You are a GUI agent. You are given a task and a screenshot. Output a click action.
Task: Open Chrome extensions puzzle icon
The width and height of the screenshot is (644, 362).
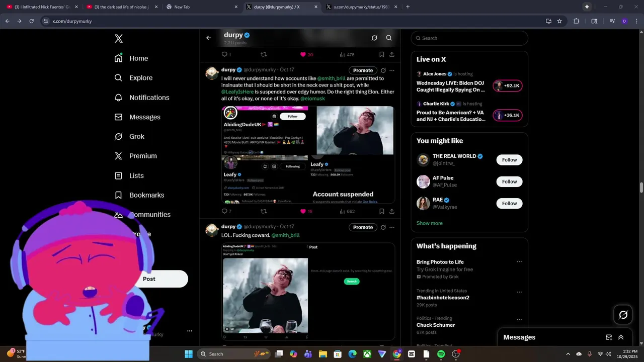pyautogui.click(x=577, y=21)
